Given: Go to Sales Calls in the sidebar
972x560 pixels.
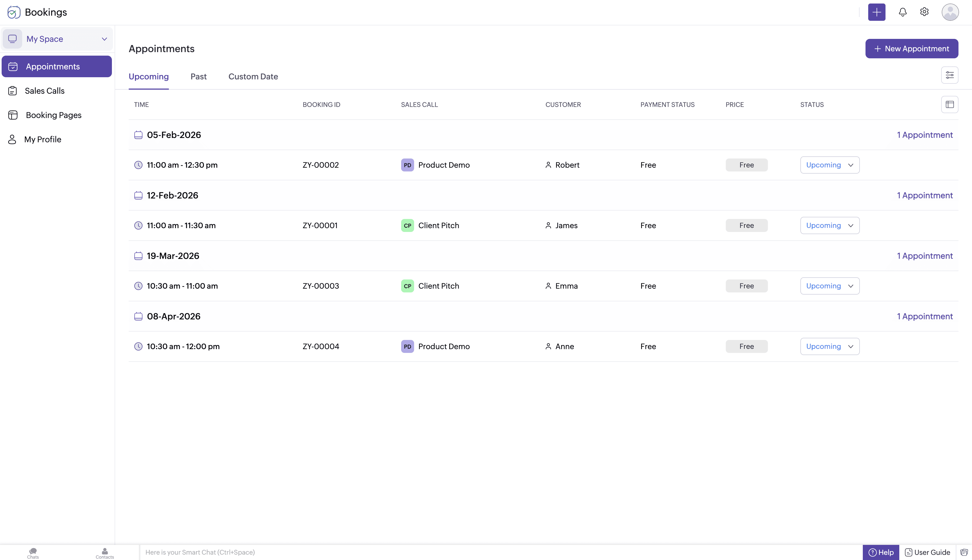Looking at the screenshot, I should click(x=45, y=91).
